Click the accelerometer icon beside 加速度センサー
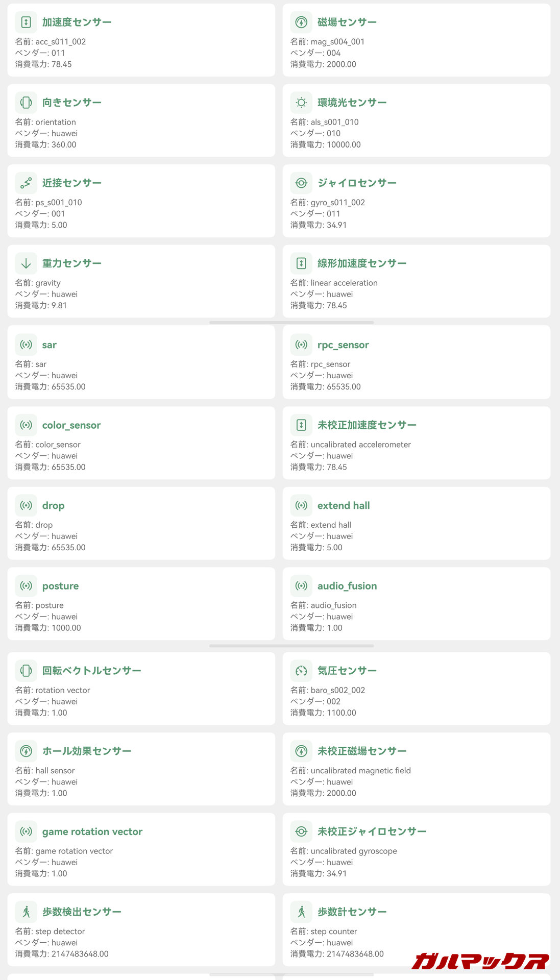The image size is (560, 980). point(26,22)
